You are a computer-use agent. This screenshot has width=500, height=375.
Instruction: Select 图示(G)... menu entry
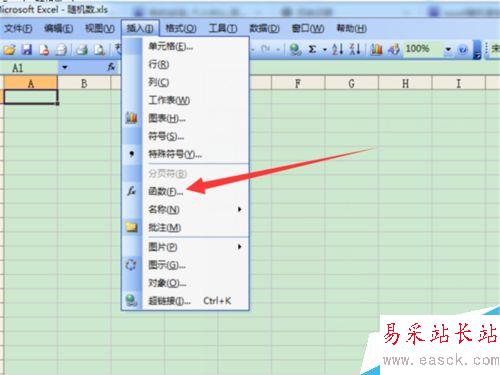pos(196,265)
